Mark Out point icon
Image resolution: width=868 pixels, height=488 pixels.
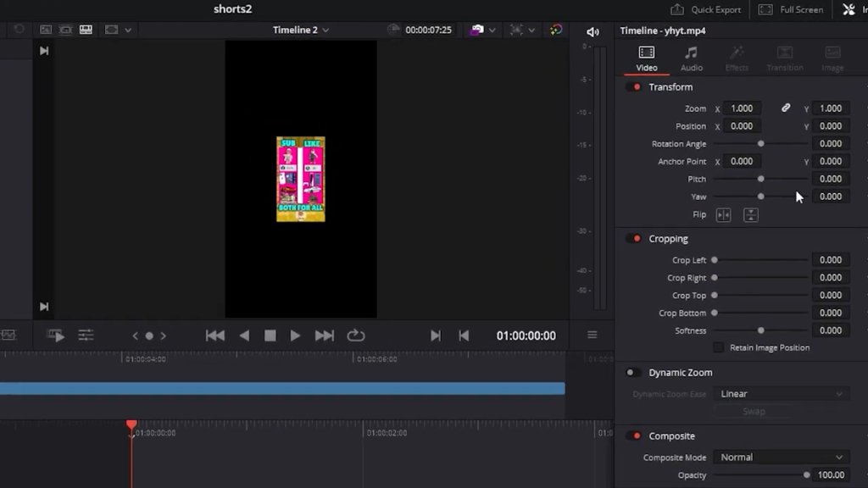coord(464,335)
